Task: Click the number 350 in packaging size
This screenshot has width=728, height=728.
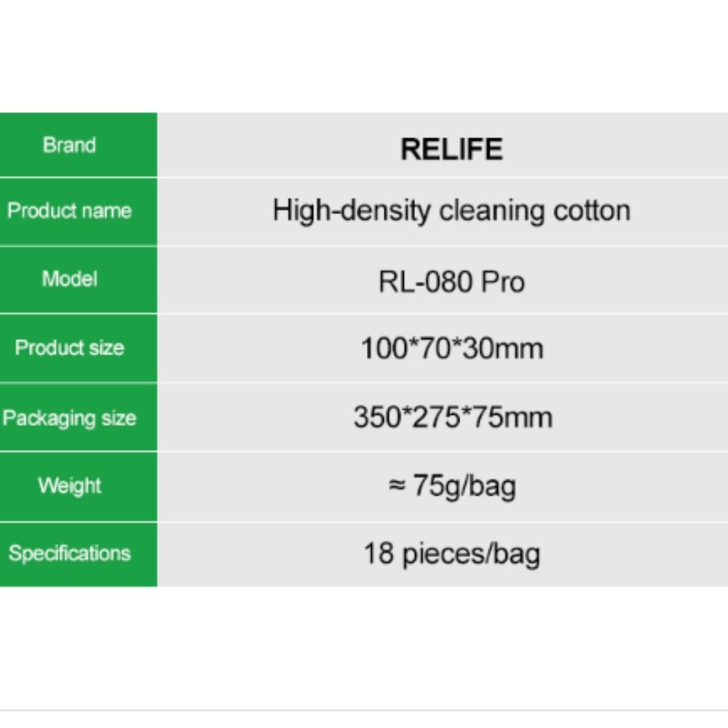Action: point(376,417)
